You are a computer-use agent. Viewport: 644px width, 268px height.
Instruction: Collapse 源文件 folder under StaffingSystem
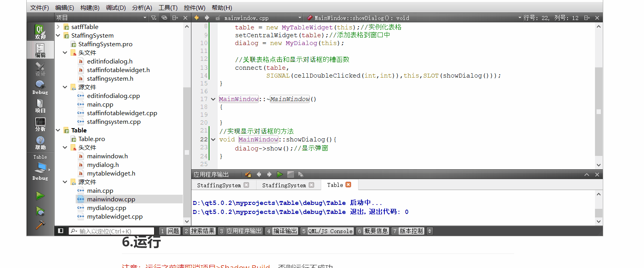pos(65,87)
